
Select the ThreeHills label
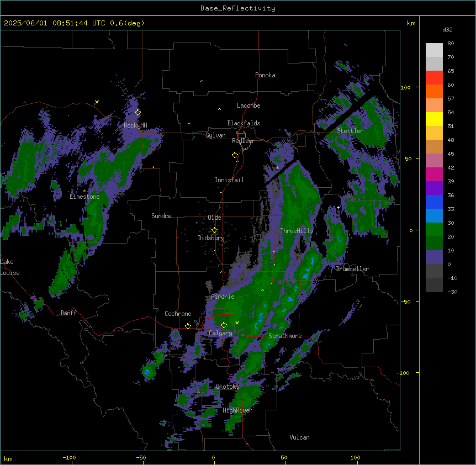tap(297, 231)
